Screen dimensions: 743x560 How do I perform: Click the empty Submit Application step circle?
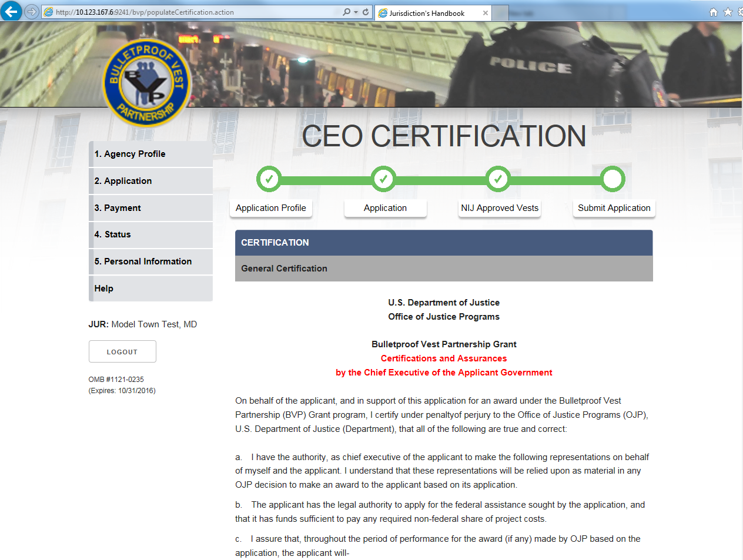(x=613, y=179)
